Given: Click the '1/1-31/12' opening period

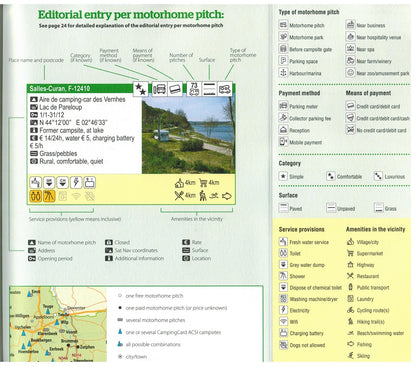Looking at the screenshot, I should click(52, 115).
